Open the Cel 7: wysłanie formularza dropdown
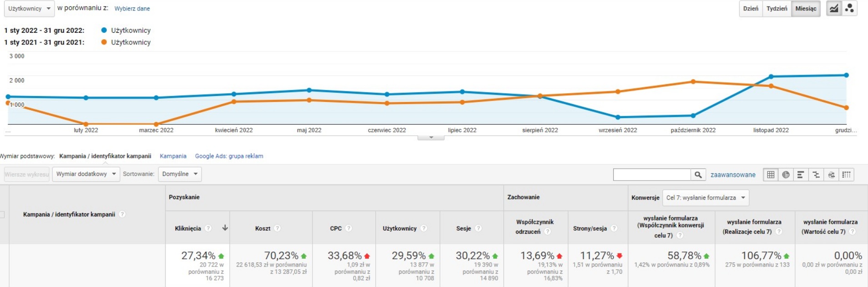The width and height of the screenshot is (868, 287). (x=706, y=198)
